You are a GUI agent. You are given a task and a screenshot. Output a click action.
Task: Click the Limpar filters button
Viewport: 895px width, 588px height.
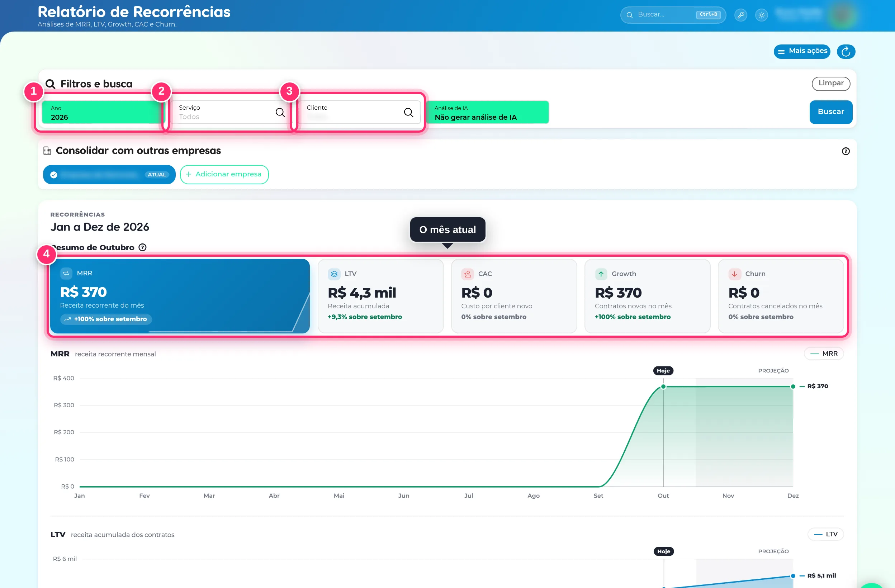[831, 84]
